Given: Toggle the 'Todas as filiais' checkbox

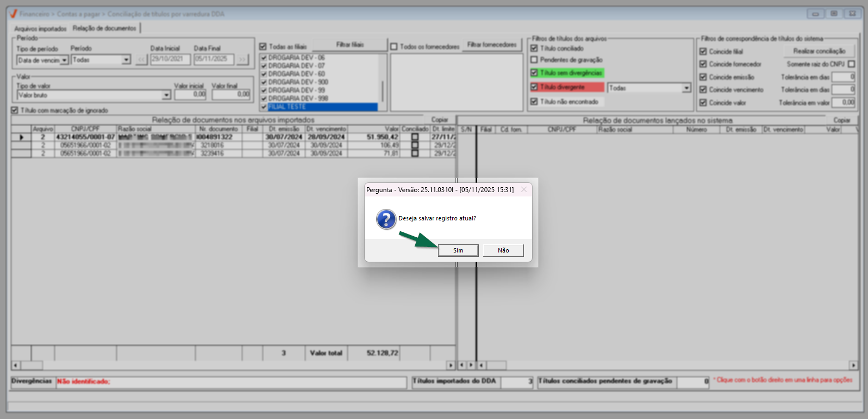Looking at the screenshot, I should (x=263, y=47).
